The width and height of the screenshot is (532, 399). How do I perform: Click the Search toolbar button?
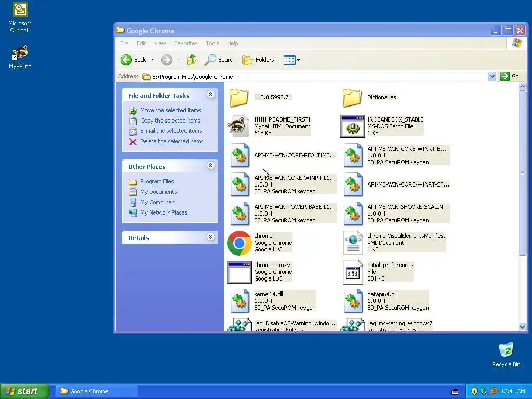[x=220, y=60]
